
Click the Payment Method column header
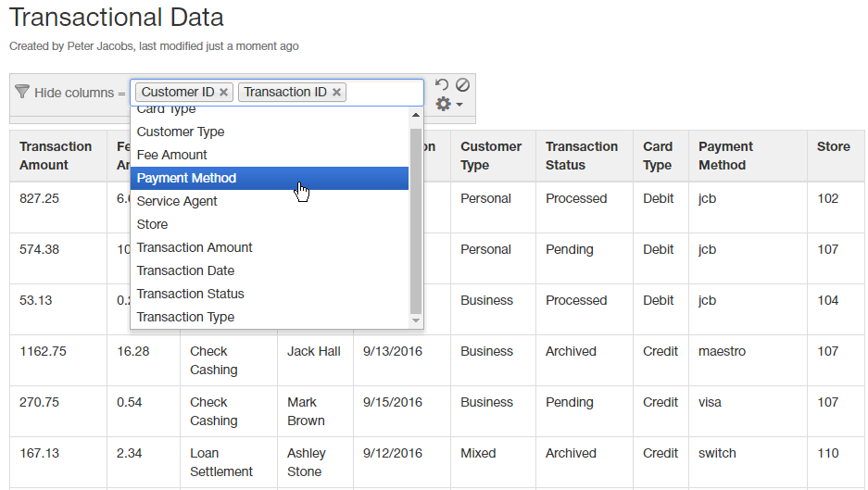coord(725,156)
